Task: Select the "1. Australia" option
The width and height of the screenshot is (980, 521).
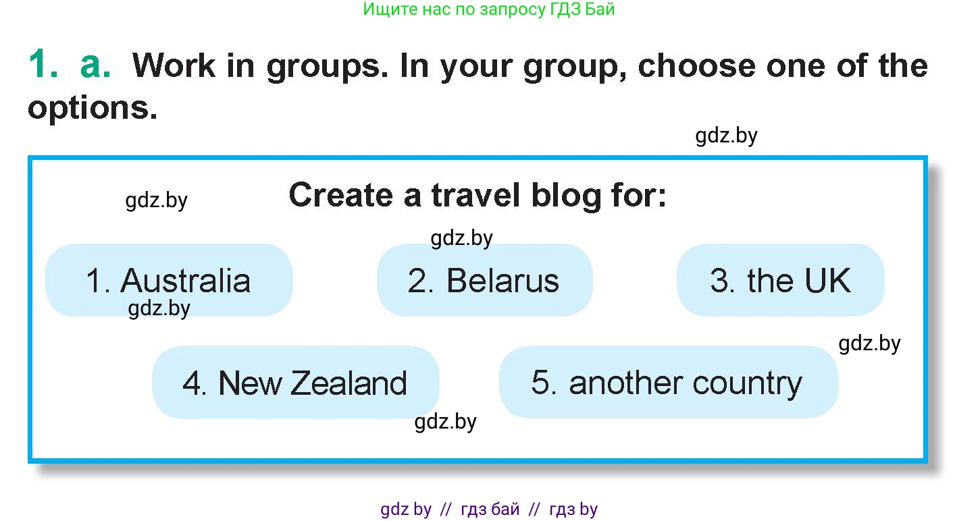Action: click(169, 280)
